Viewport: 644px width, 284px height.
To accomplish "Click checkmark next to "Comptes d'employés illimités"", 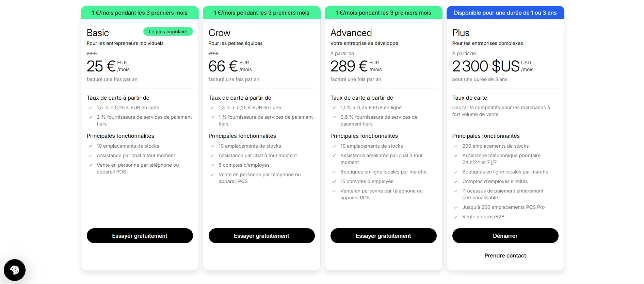I will point(456,182).
